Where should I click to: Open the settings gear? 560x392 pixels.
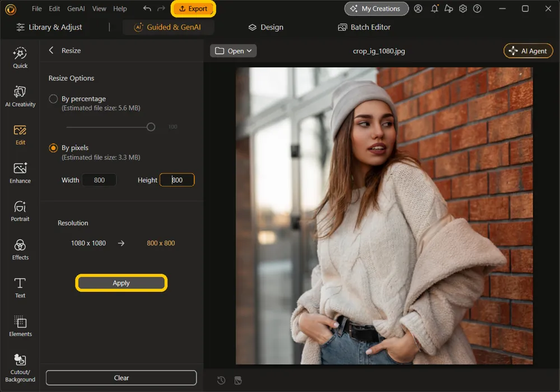coord(463,8)
